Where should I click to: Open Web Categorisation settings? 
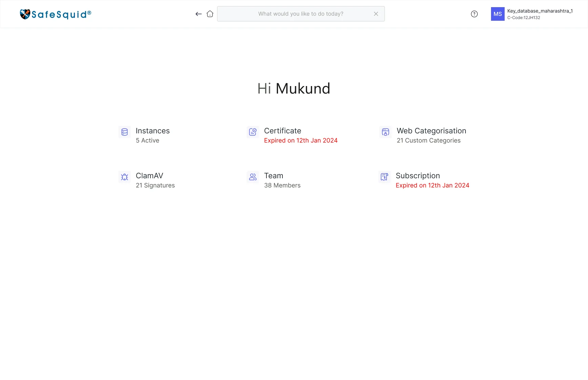[x=431, y=131]
